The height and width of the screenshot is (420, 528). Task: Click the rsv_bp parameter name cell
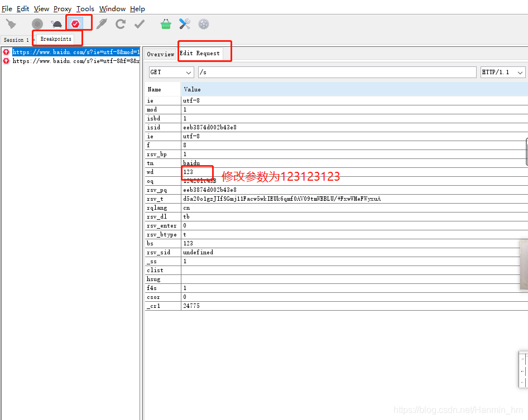coord(163,154)
